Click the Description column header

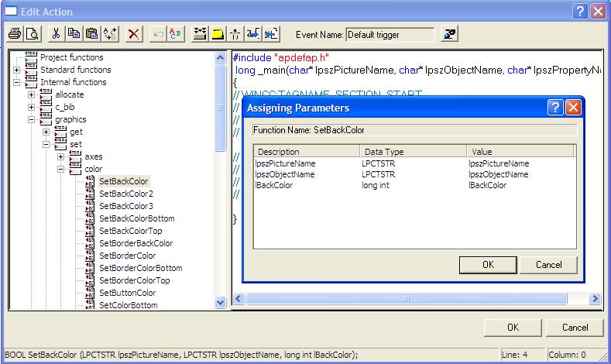pyautogui.click(x=307, y=151)
